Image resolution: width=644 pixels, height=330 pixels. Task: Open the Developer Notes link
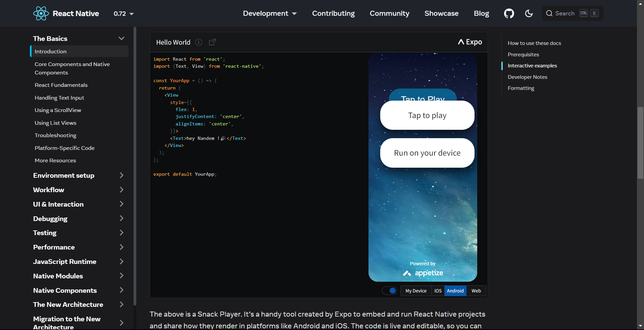527,77
